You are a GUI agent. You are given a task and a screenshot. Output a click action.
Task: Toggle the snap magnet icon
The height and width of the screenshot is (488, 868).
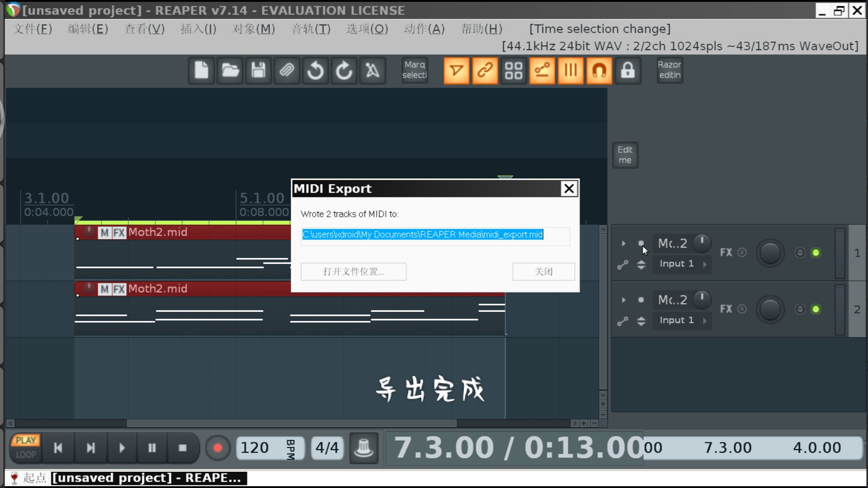click(599, 70)
